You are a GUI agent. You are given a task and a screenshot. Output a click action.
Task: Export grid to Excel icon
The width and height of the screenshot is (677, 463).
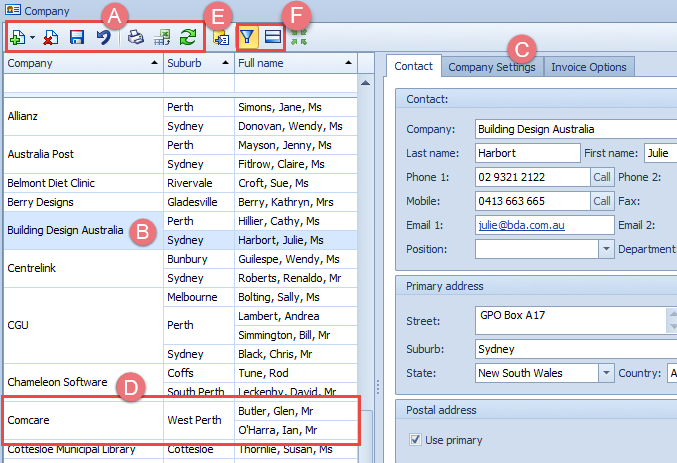(x=162, y=38)
